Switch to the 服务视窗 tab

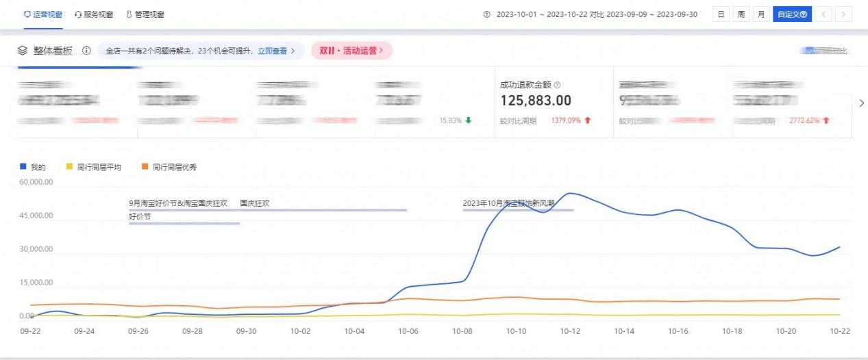[x=94, y=14]
